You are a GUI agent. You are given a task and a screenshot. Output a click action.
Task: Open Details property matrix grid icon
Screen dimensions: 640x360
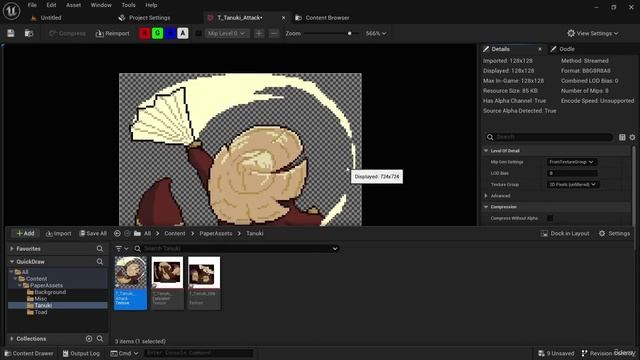622,137
